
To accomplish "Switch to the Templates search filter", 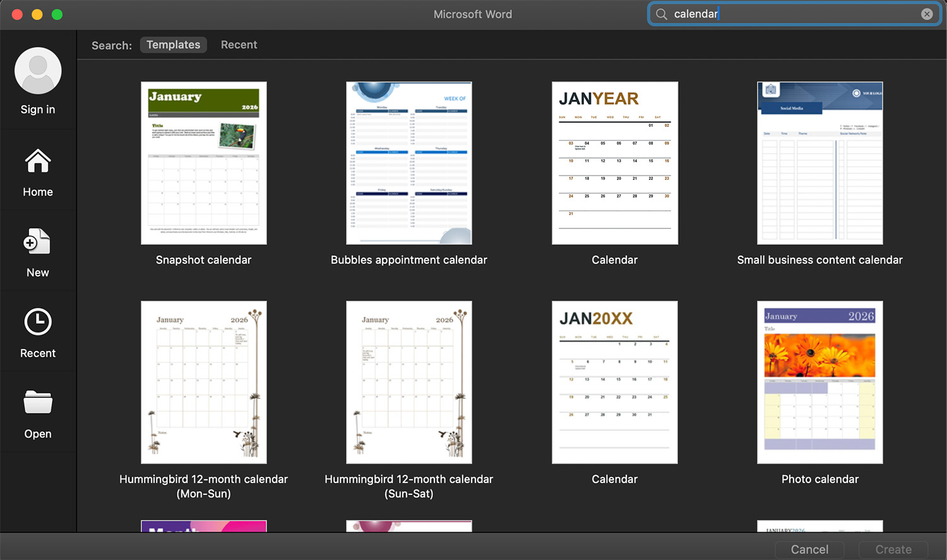I will tap(173, 44).
